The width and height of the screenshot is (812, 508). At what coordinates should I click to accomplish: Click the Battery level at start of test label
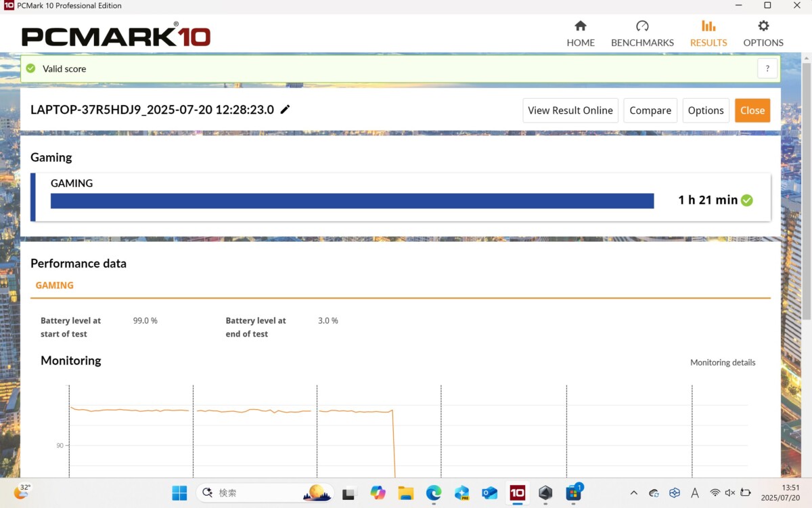point(70,327)
